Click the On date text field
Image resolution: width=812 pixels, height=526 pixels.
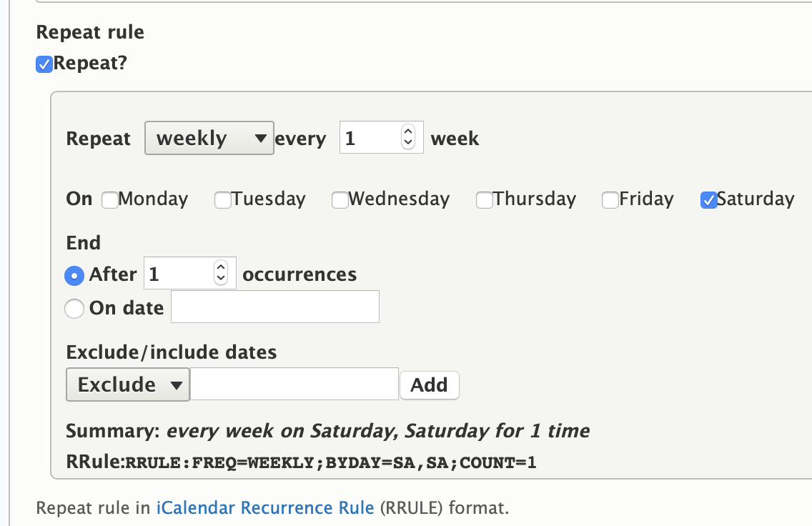274,307
